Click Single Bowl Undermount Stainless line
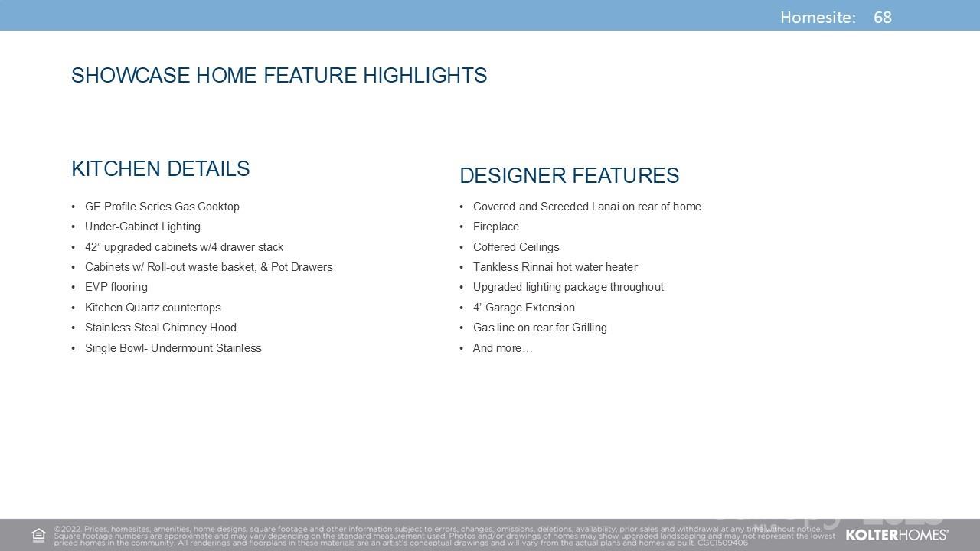 173,348
